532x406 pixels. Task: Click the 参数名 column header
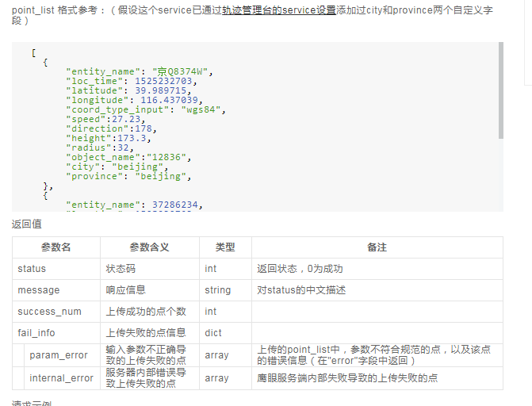click(x=56, y=247)
